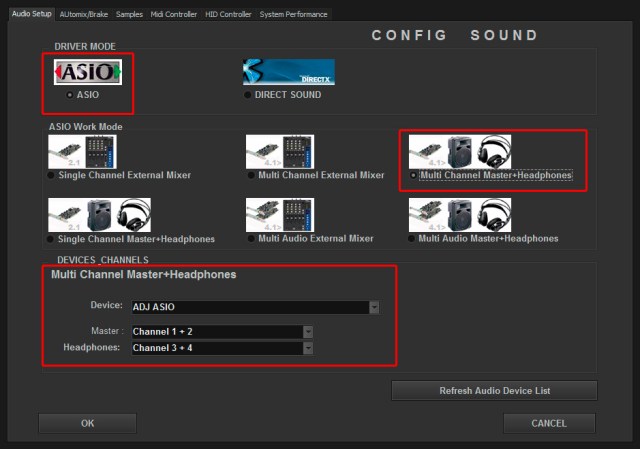Viewport: 640px width, 449px height.
Task: Click the Multi Channel External Mixer image
Action: [x=280, y=151]
